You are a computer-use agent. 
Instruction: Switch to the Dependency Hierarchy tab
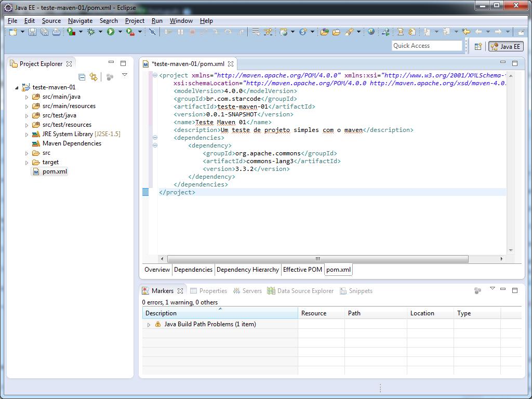click(248, 270)
